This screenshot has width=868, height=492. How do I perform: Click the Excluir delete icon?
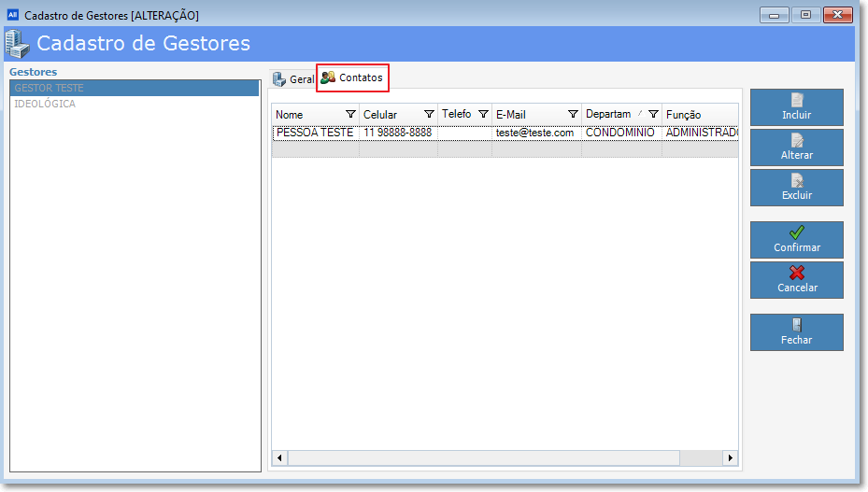coord(796,180)
